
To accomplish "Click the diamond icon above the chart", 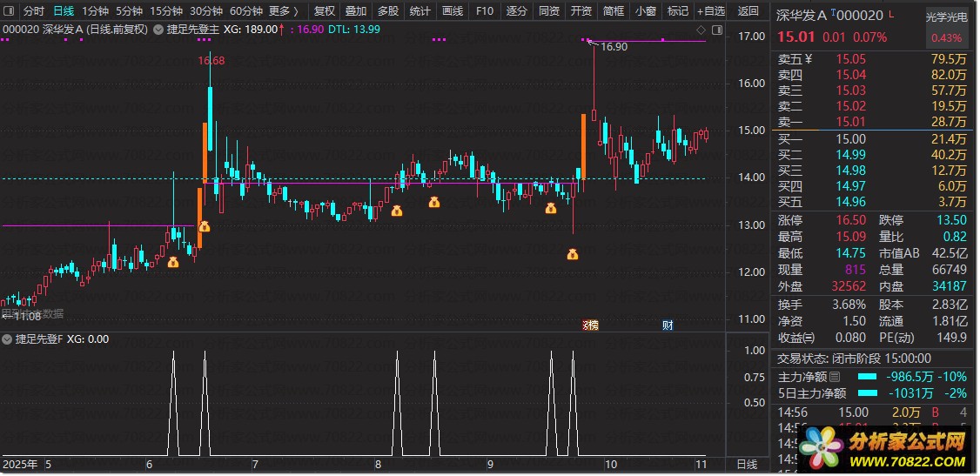I will [701, 30].
